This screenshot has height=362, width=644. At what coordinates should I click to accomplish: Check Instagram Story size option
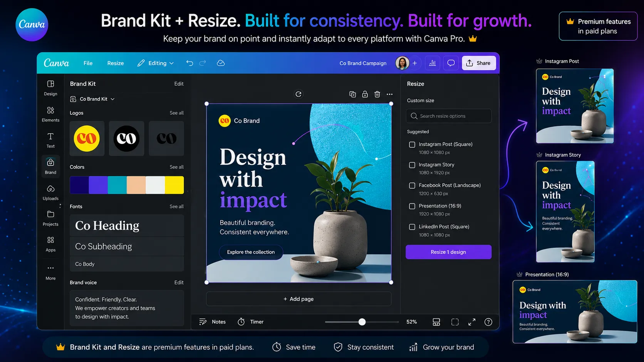click(412, 165)
